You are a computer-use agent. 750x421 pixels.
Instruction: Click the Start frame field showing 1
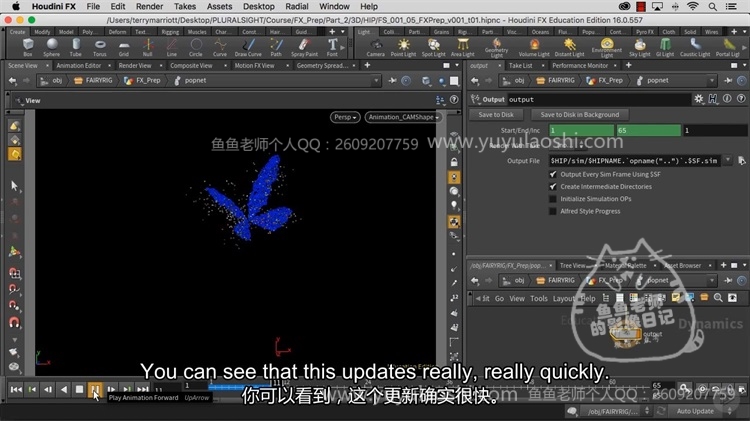pyautogui.click(x=581, y=130)
